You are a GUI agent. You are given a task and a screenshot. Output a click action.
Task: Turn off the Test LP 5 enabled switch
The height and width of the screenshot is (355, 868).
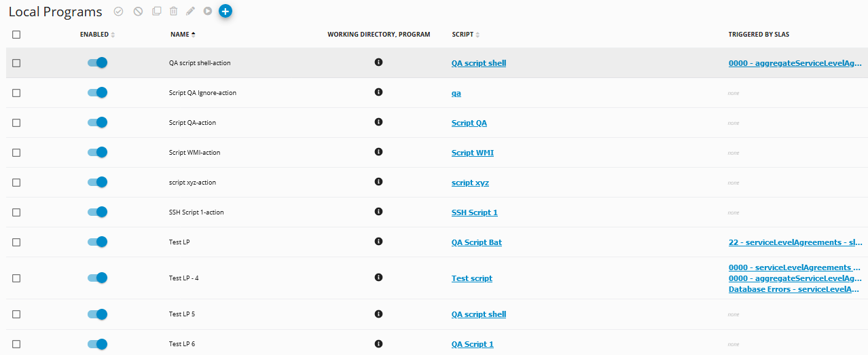[97, 314]
